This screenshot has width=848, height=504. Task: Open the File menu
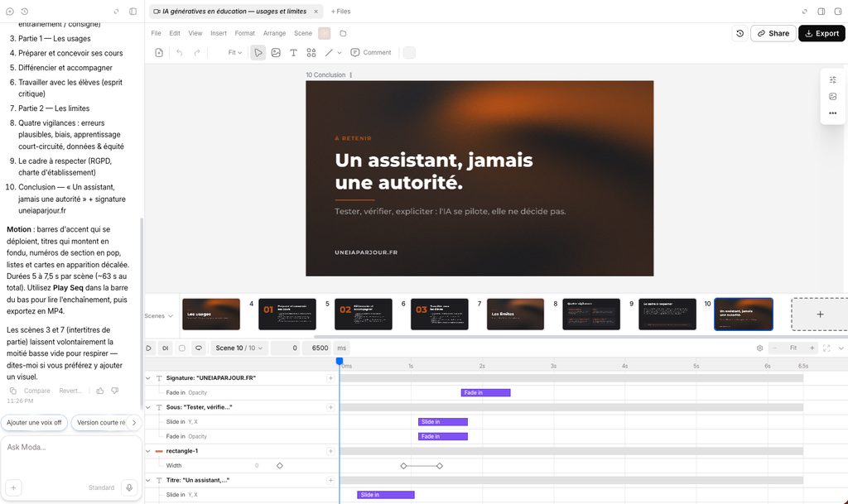(156, 33)
